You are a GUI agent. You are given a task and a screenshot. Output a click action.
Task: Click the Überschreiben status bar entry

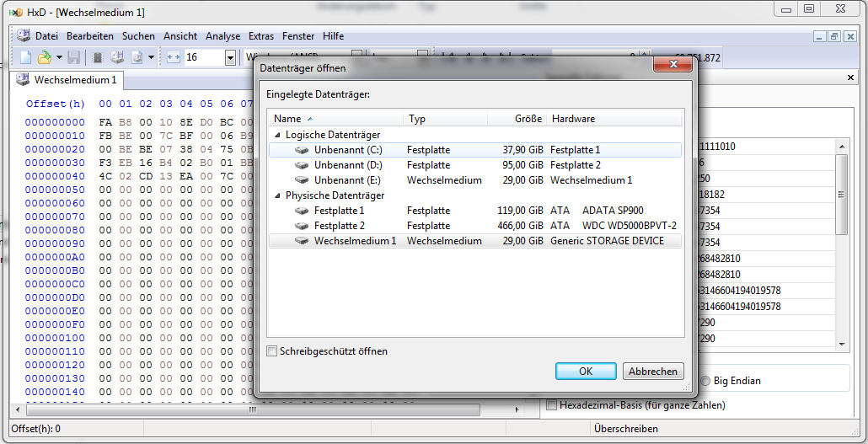626,429
